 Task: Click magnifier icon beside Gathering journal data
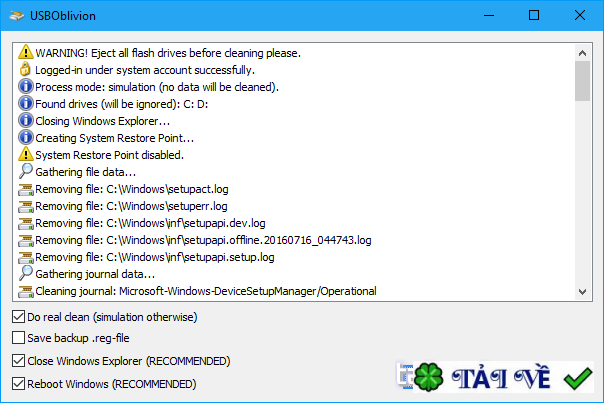point(25,273)
